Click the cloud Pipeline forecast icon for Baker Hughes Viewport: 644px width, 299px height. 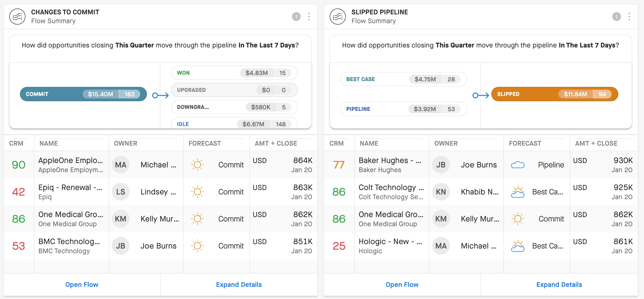[518, 165]
